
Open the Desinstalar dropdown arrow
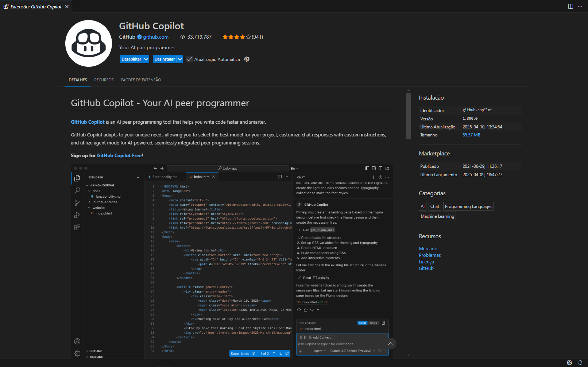(180, 59)
